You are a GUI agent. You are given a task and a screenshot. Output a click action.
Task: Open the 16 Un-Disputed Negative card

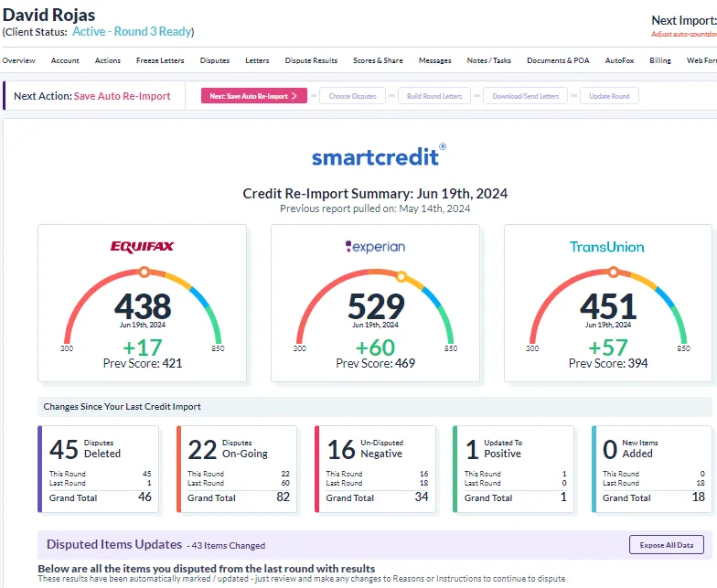click(375, 468)
